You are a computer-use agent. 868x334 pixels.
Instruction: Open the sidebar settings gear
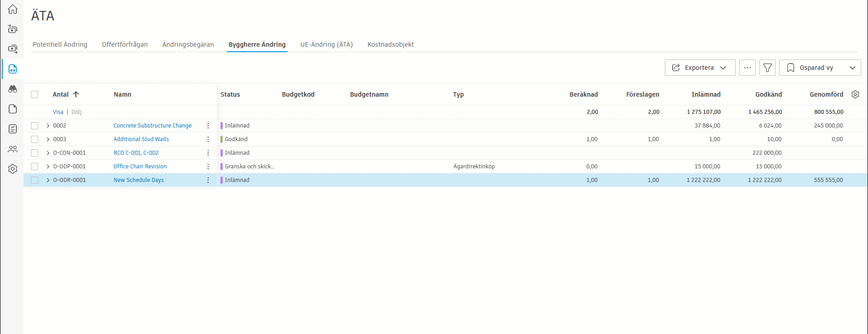tap(13, 169)
